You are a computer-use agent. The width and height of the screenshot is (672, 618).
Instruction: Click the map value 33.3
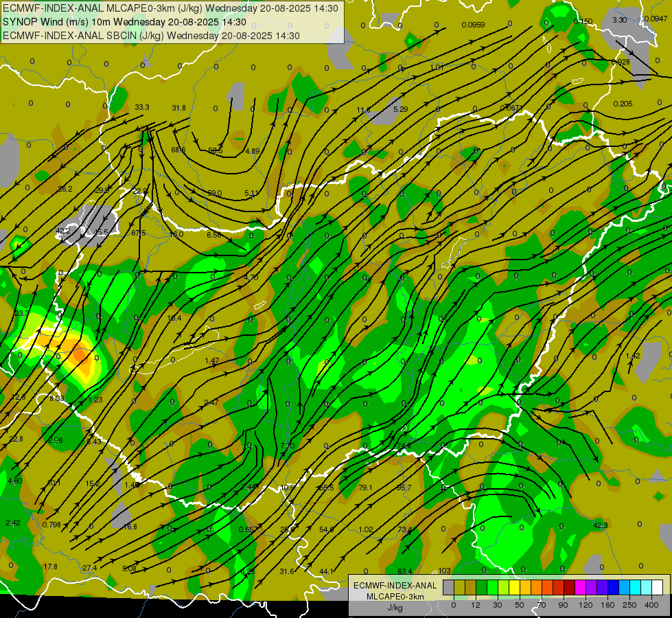tap(142, 107)
